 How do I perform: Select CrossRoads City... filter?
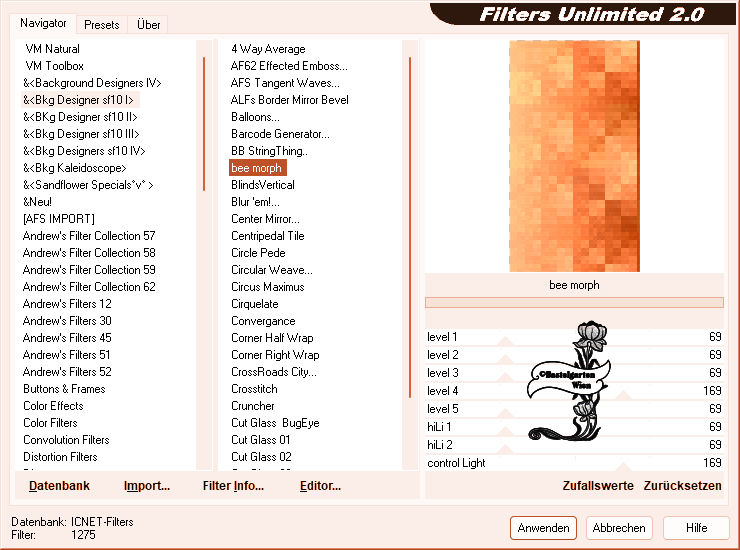(274, 372)
